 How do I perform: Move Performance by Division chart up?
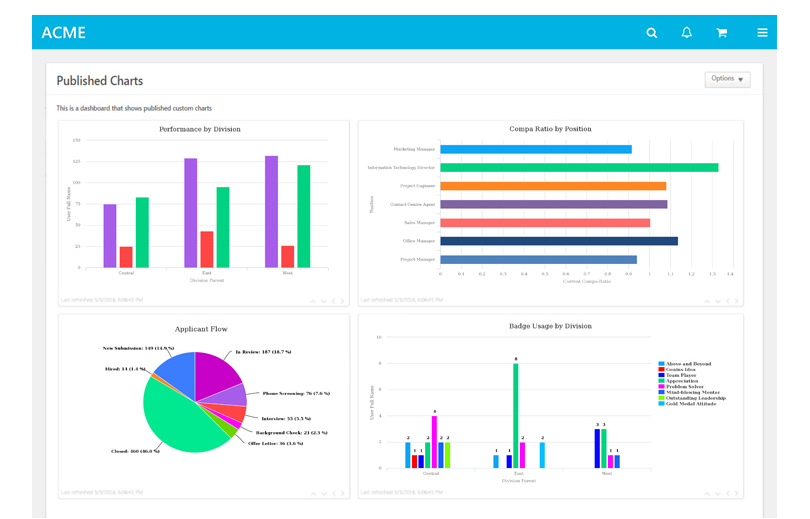pos(313,301)
